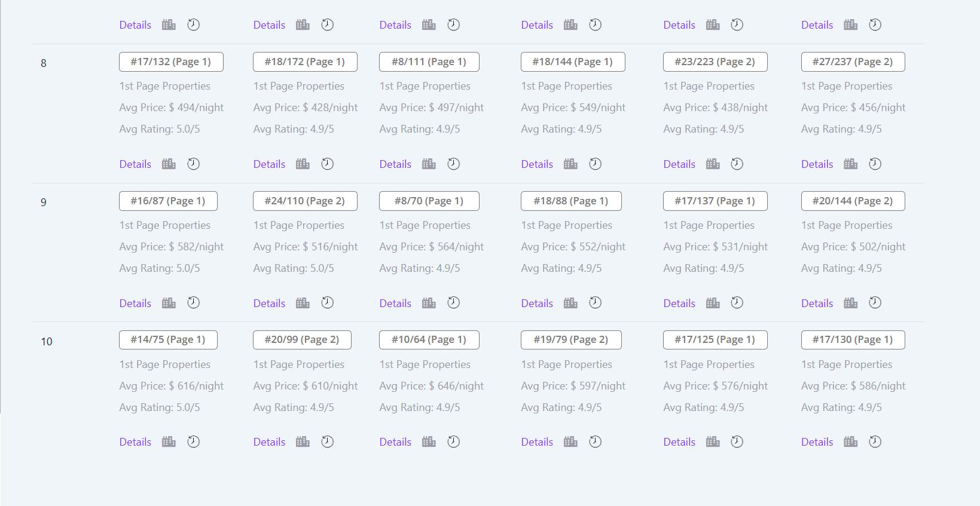Click the buildings icon in the #17/125 cell
The image size is (980, 506).
click(713, 441)
